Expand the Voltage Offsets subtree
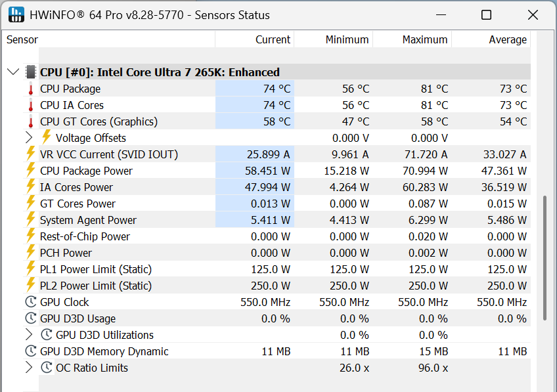 [x=29, y=138]
